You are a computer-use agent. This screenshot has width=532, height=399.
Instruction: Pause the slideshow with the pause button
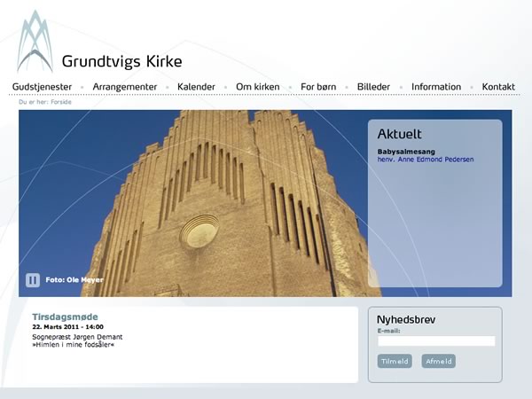point(33,280)
